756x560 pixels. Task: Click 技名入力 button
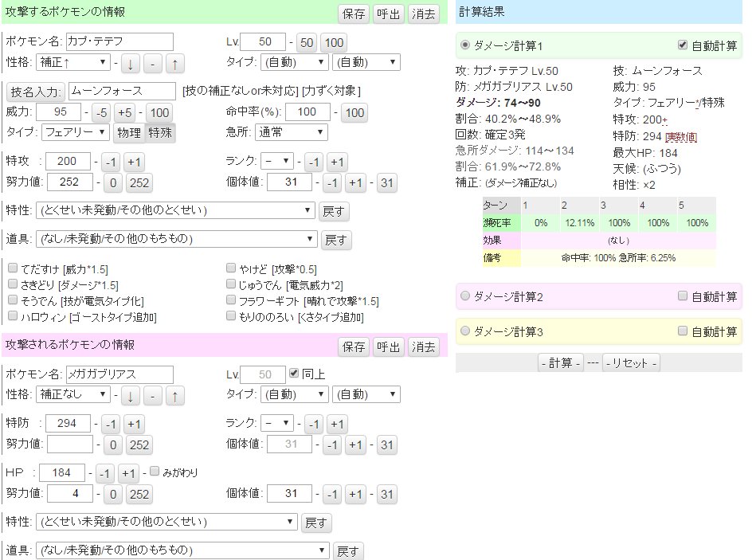tap(36, 92)
